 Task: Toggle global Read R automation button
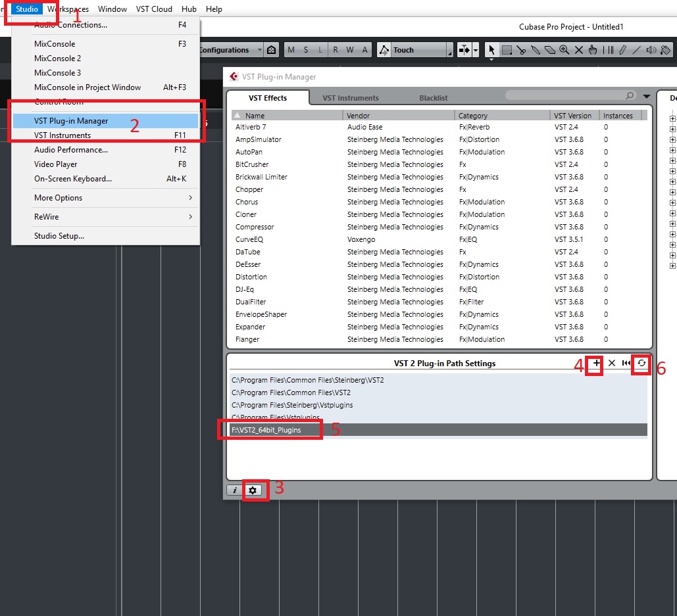(336, 50)
